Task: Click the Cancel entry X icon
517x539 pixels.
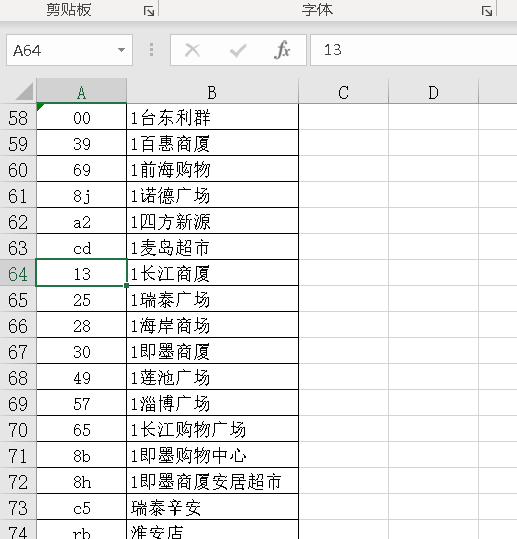Action: 192,50
